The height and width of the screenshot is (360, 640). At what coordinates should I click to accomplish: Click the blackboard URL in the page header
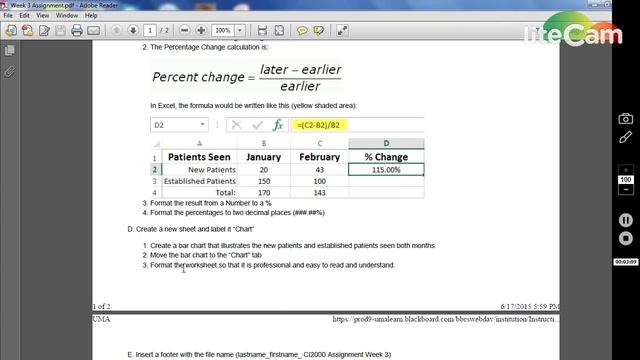tap(445, 319)
